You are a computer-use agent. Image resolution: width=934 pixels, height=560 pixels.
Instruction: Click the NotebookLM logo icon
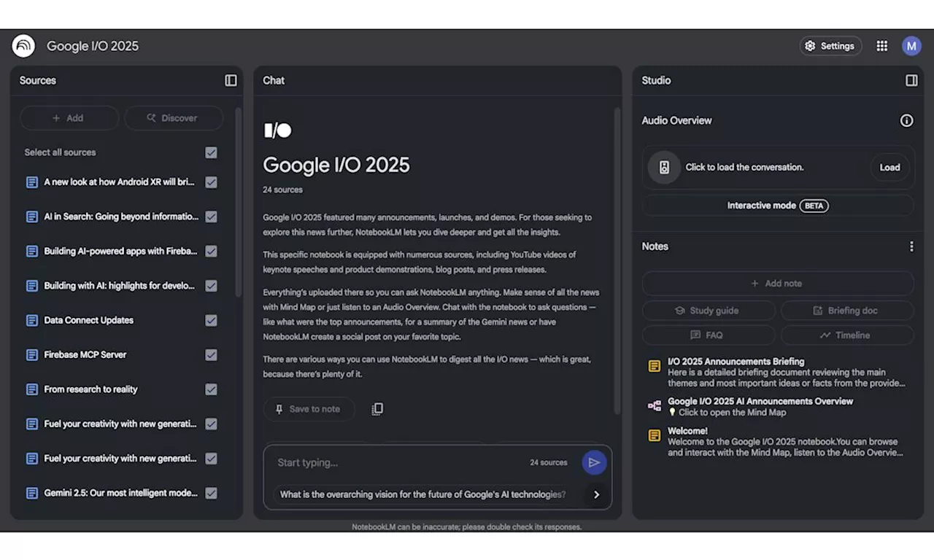pyautogui.click(x=23, y=46)
